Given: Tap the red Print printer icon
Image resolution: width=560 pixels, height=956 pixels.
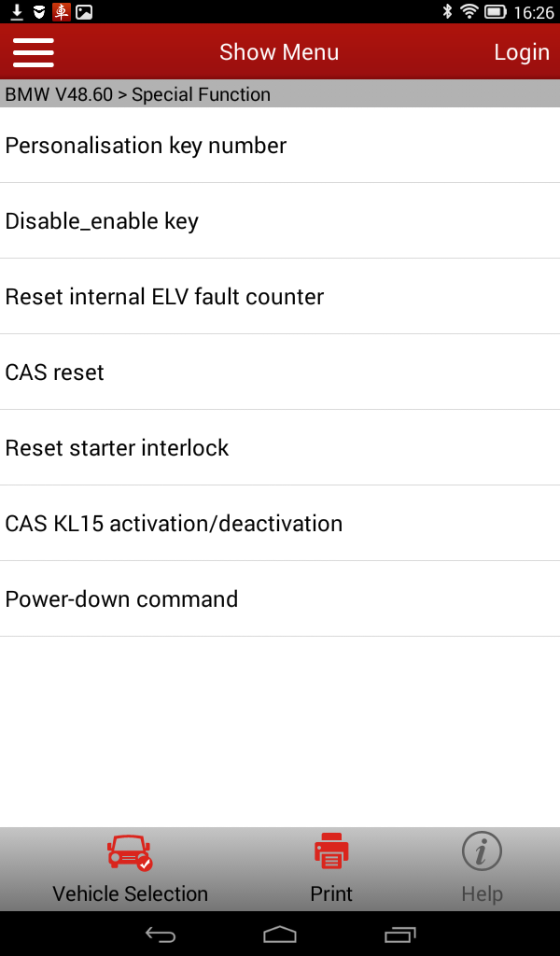Looking at the screenshot, I should pyautogui.click(x=331, y=851).
